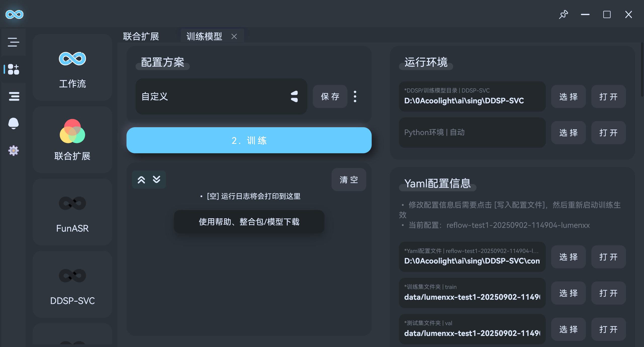This screenshot has height=347, width=644.
Task: Click 打开 for Python环境
Action: [609, 133]
